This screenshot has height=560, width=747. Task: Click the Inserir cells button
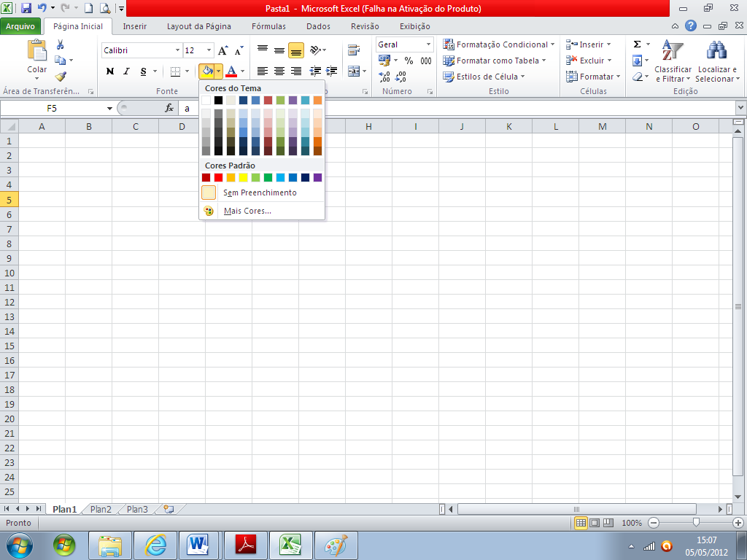(x=589, y=44)
